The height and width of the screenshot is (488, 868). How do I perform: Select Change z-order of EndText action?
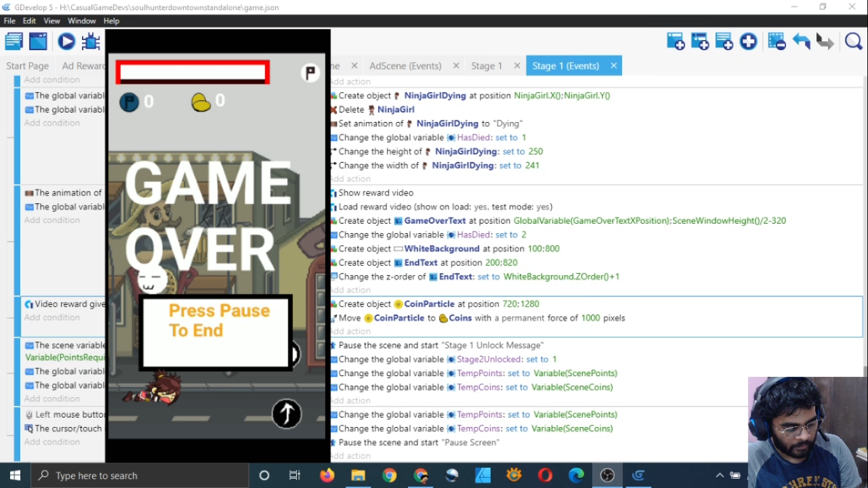click(475, 276)
